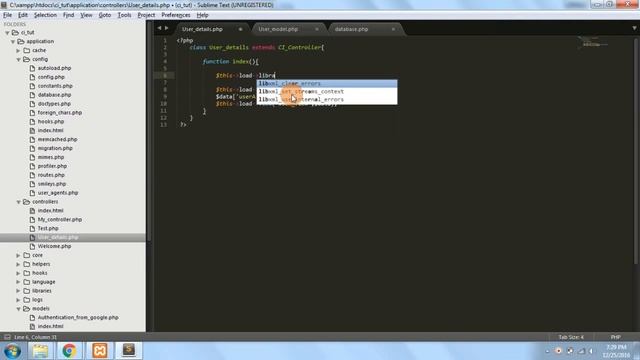Image resolution: width=640 pixels, height=360 pixels.
Task: Open database.php in the config folder
Action: [x=54, y=95]
